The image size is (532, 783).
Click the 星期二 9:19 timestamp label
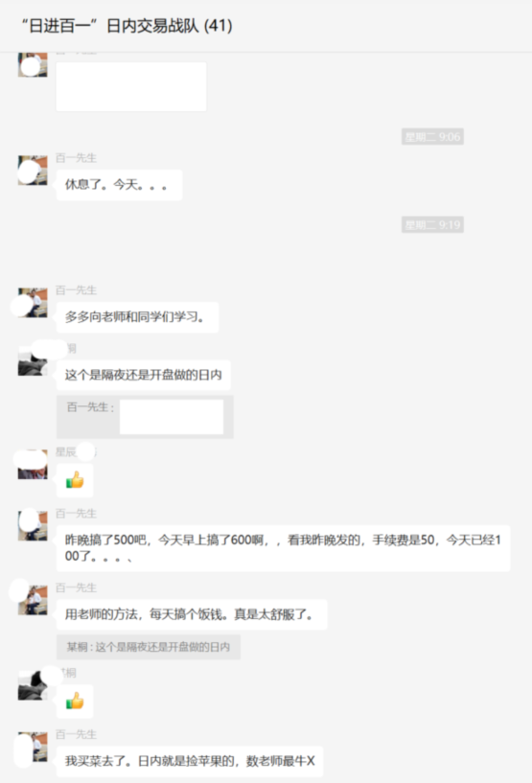(432, 224)
